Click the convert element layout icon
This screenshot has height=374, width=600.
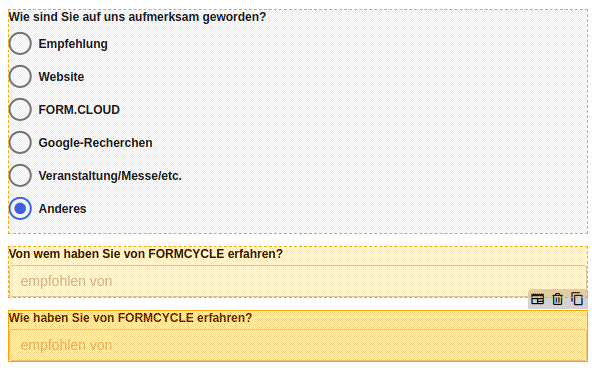537,299
